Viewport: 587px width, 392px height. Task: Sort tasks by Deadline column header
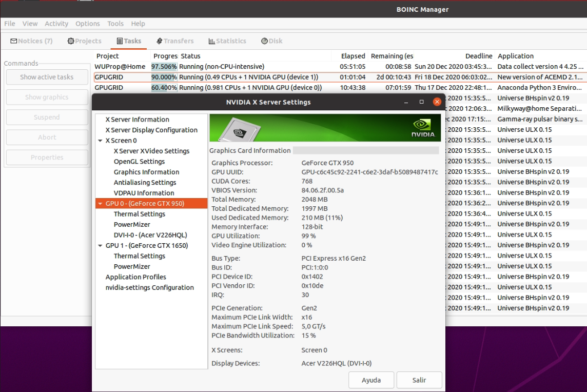click(454, 56)
